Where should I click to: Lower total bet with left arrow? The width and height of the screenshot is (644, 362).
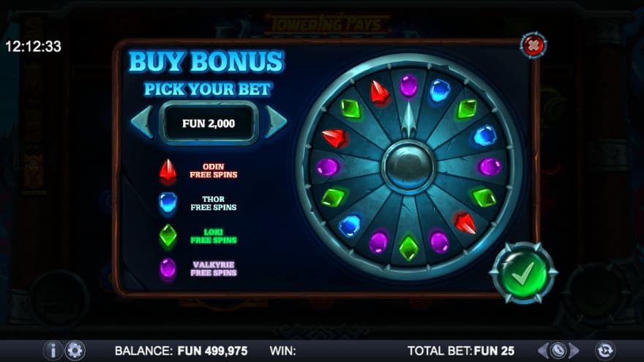pyautogui.click(x=543, y=350)
